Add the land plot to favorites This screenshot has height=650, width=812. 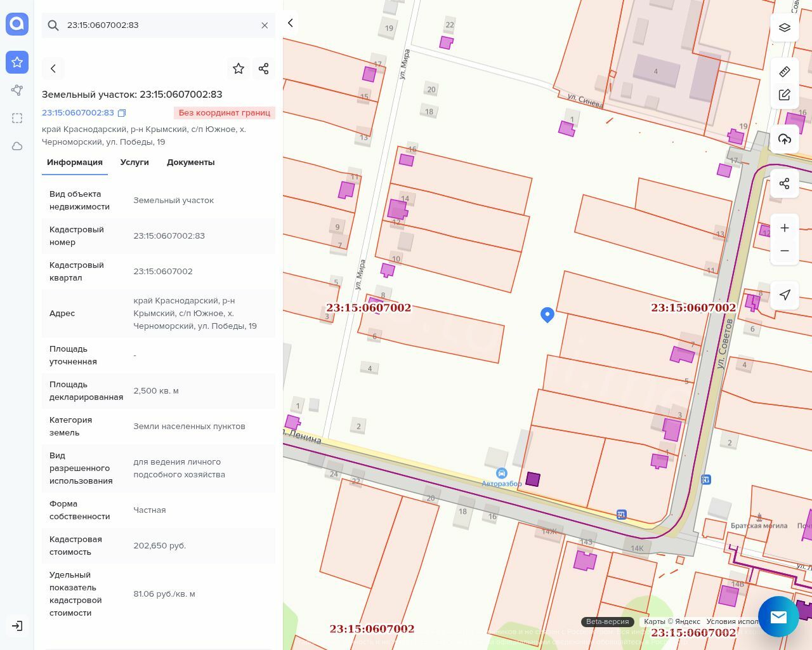239,69
